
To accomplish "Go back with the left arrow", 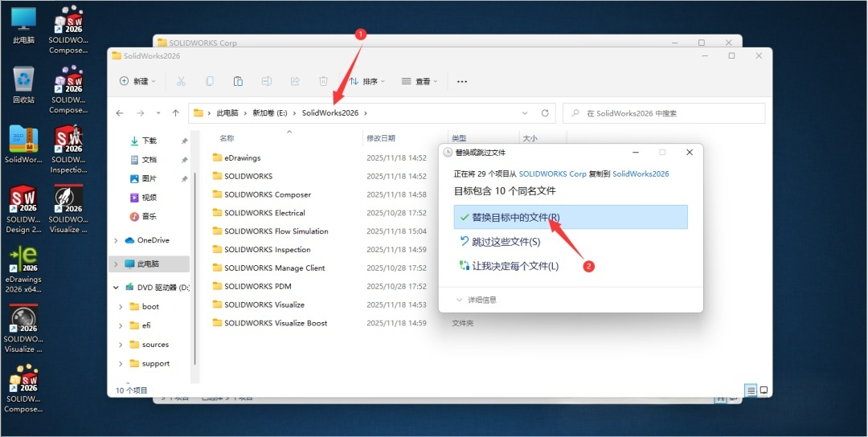I will [x=120, y=112].
